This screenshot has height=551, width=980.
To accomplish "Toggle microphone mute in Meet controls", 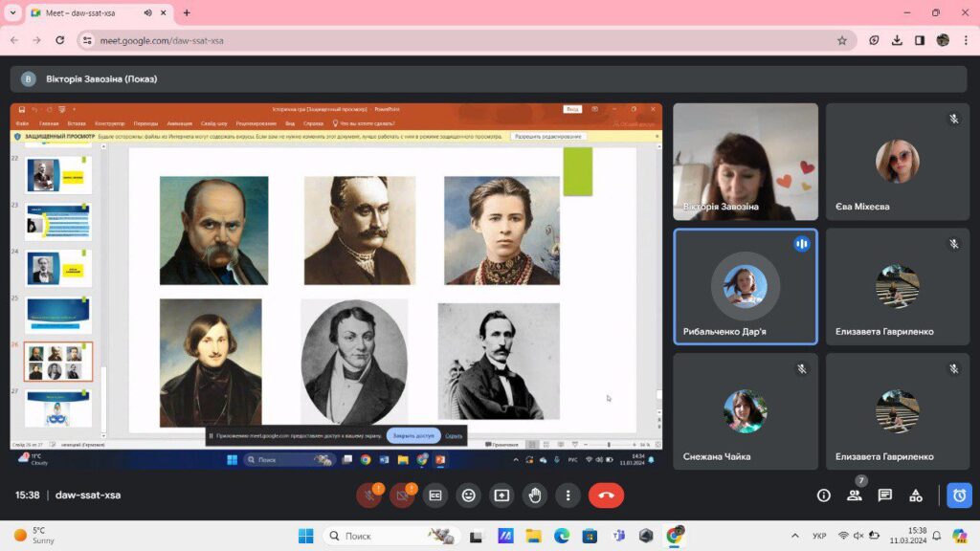I will click(x=369, y=496).
